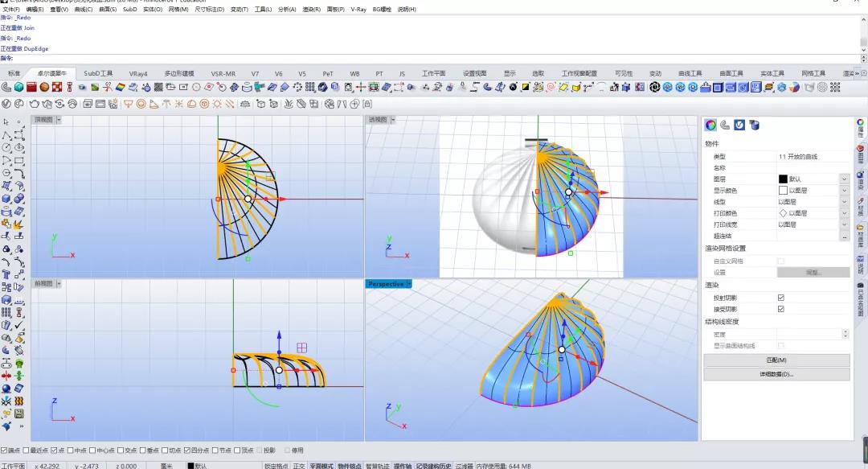This screenshot has width=868, height=469.
Task: Select the circle tool in left sidebar
Action: click(6, 147)
